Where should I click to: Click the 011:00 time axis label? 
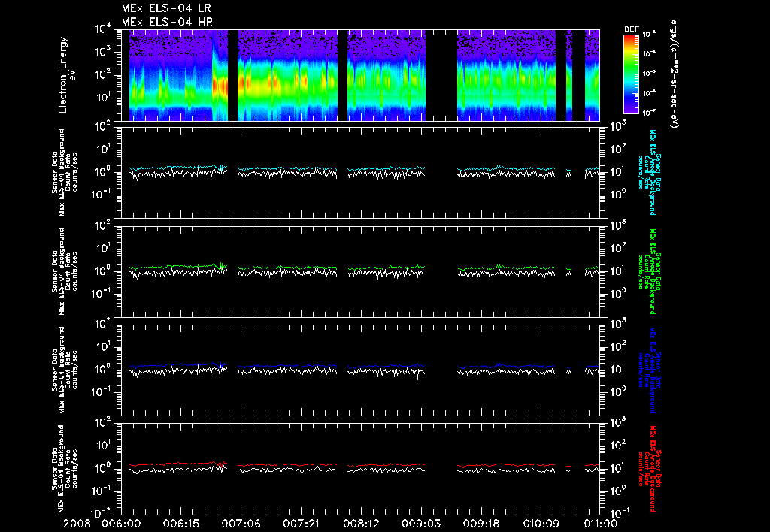[600, 524]
